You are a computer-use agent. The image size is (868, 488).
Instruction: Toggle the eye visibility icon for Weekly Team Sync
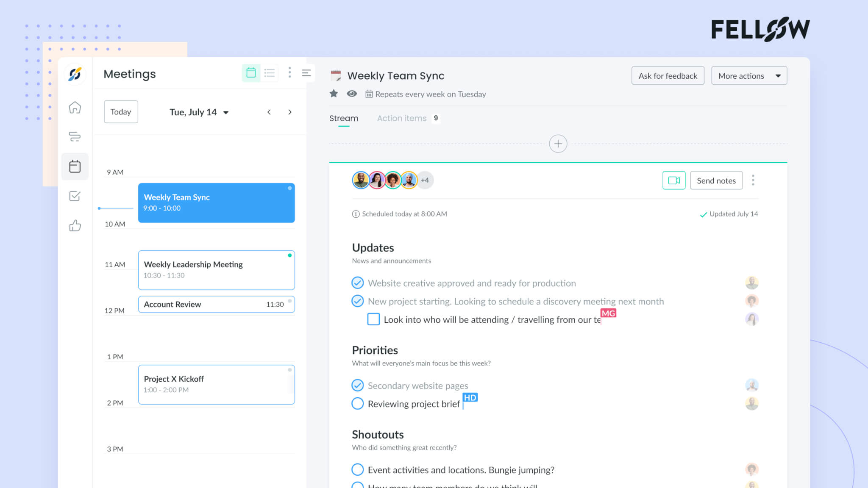tap(352, 94)
